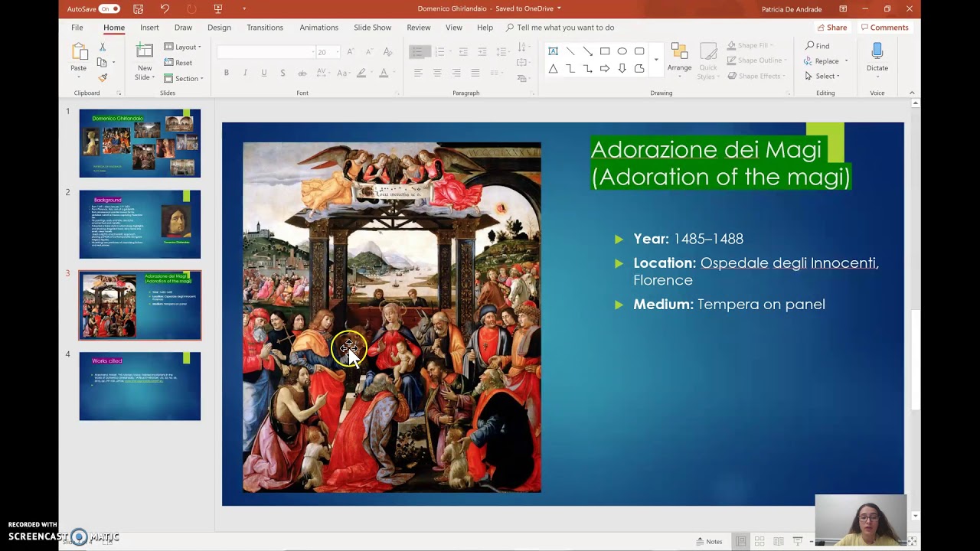Undo the last action

coord(165,8)
